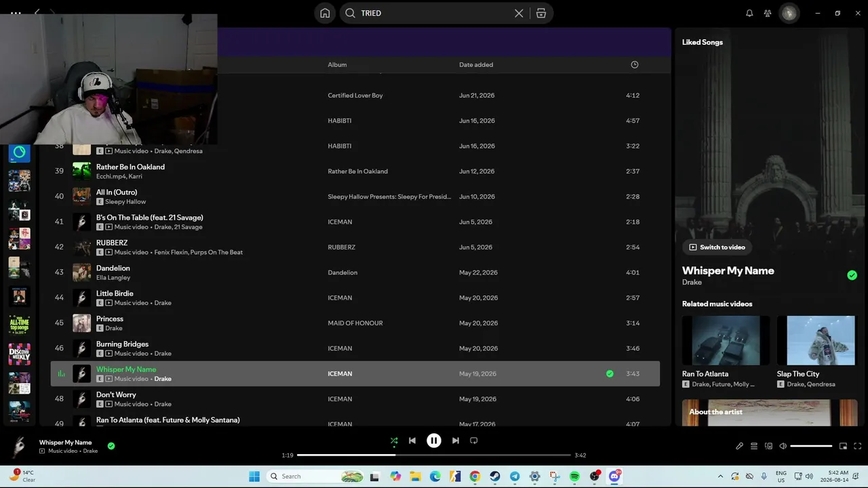Select B's On The Table track title

[150, 218]
